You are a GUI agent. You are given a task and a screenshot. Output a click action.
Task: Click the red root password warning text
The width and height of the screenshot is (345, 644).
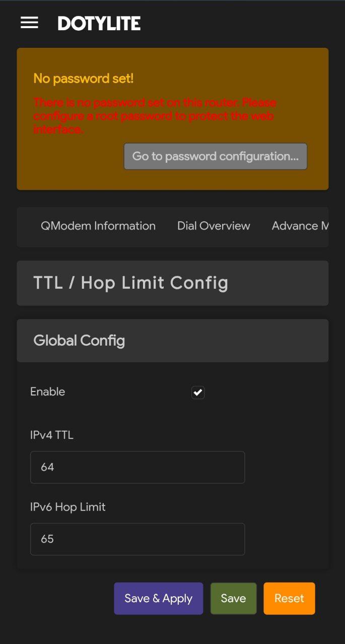coord(155,116)
